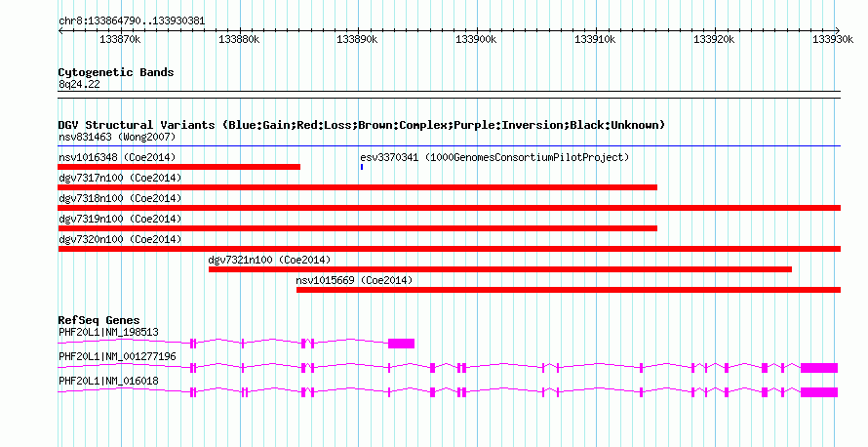Open the nsv1015669 (Coe2014) variant label
The height and width of the screenshot is (447, 868).
(354, 280)
